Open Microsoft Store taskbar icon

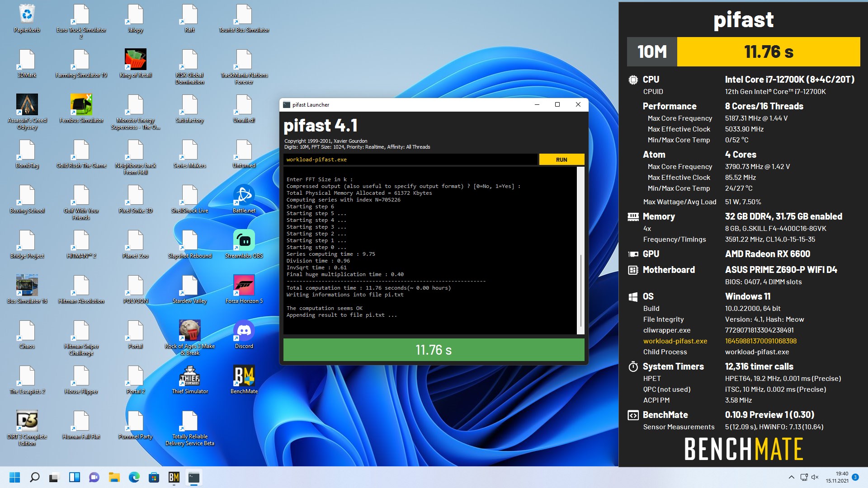[x=154, y=477]
